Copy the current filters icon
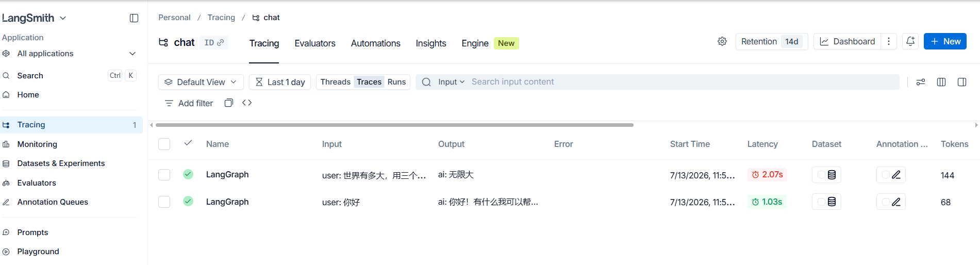This screenshot has width=980, height=265. [x=229, y=103]
